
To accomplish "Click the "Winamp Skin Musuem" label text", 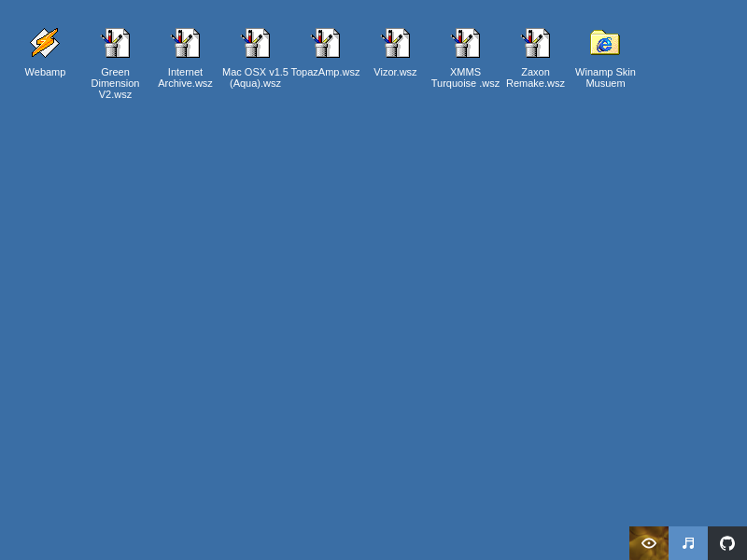I will [605, 77].
